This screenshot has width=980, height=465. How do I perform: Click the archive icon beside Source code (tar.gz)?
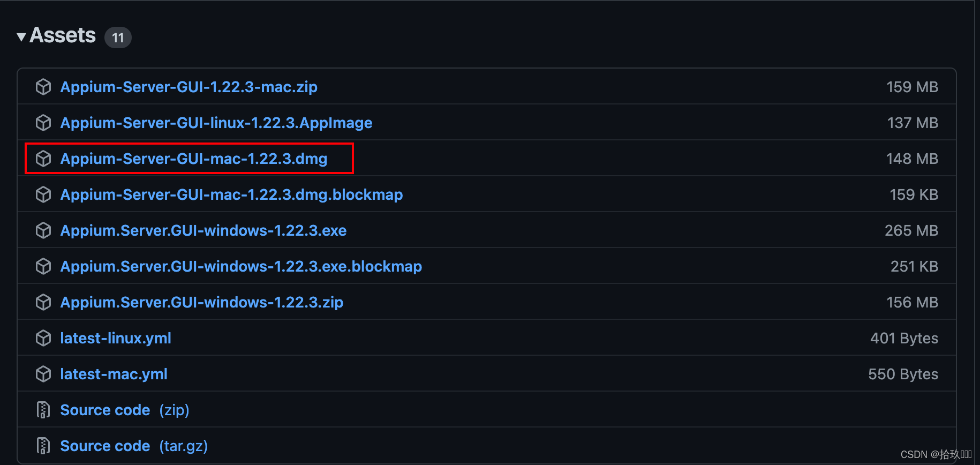[x=43, y=445]
